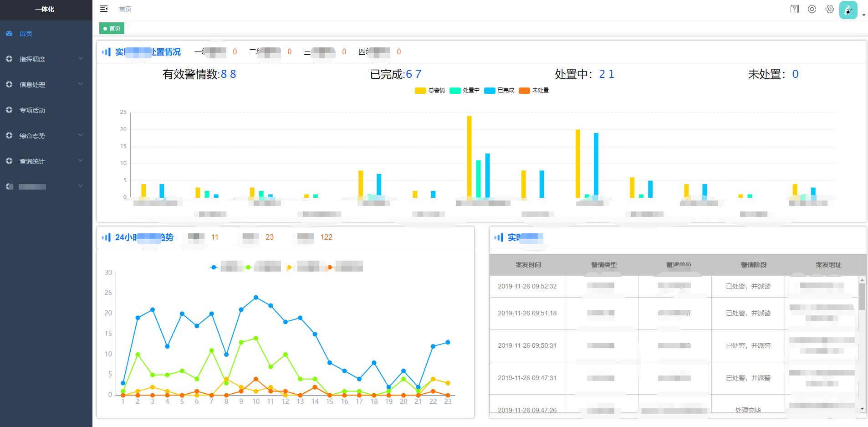Toggle the 处置中 green legend swatch
The image size is (868, 427).
[x=455, y=90]
